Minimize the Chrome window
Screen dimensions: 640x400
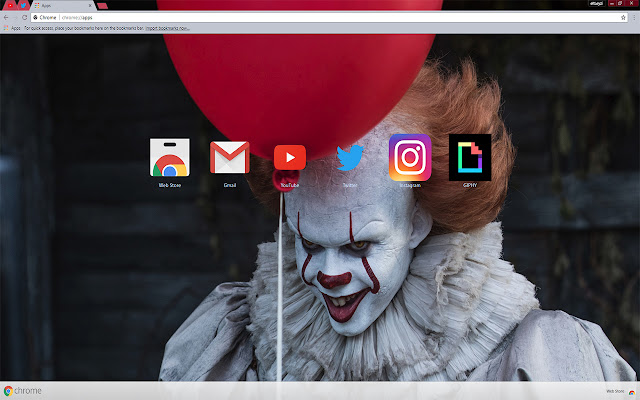tap(612, 3)
